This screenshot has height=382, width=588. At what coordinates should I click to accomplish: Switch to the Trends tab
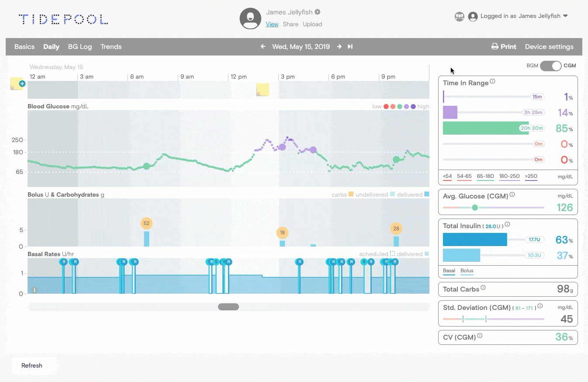pos(111,46)
